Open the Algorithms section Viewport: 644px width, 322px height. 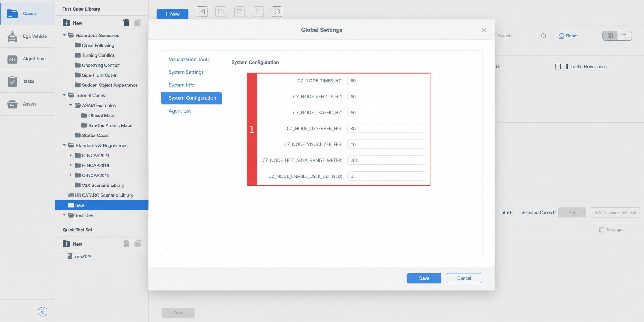click(x=27, y=59)
